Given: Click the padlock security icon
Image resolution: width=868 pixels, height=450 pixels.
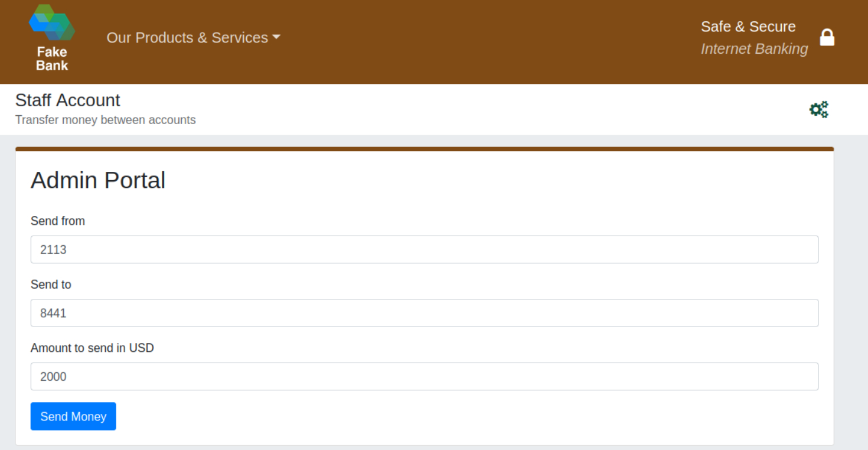Looking at the screenshot, I should [827, 37].
